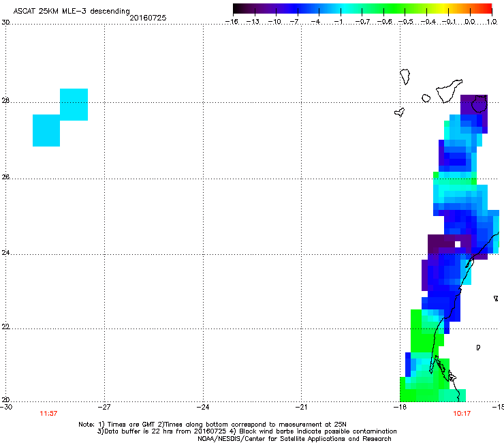
Task: Click the red time stamp '11:57'
Action: click(x=48, y=414)
